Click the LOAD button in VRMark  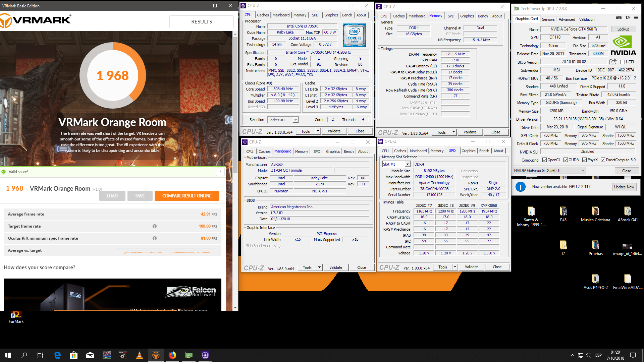[112, 196]
